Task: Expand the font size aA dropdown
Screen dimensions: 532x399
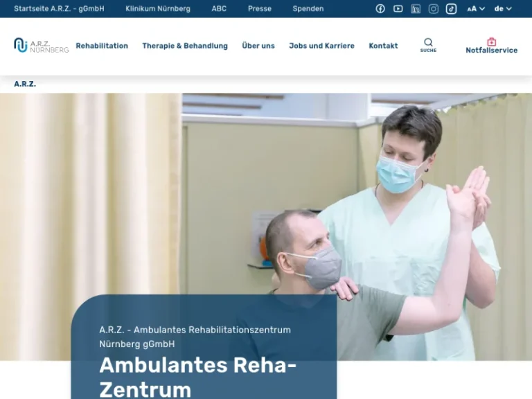Action: [x=476, y=9]
